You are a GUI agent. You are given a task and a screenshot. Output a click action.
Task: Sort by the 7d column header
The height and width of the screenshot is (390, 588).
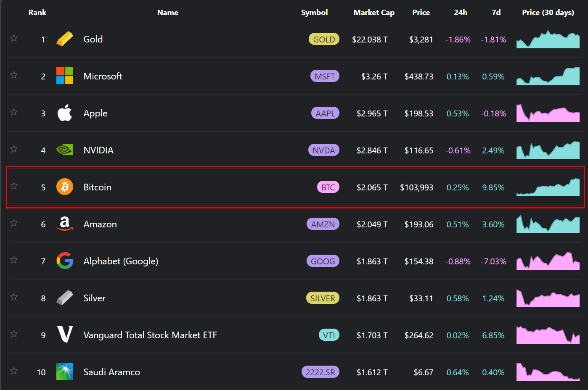click(496, 13)
